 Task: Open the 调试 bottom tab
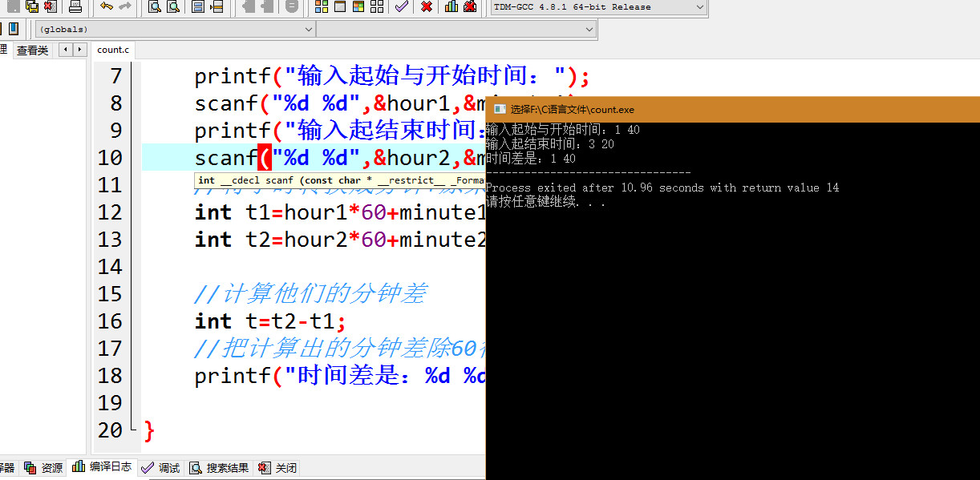pos(160,468)
